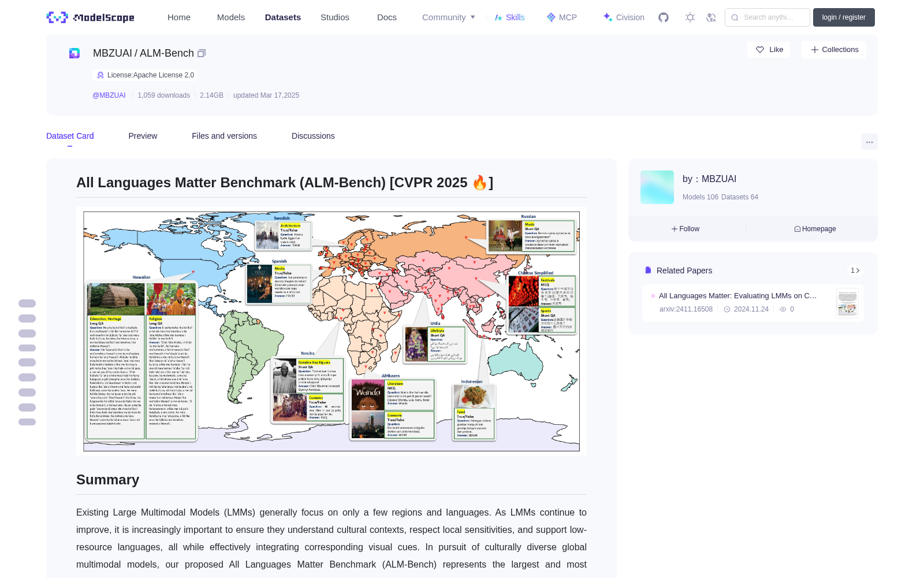924x578 pixels.
Task: Click the related paper thumbnail preview
Action: (847, 303)
